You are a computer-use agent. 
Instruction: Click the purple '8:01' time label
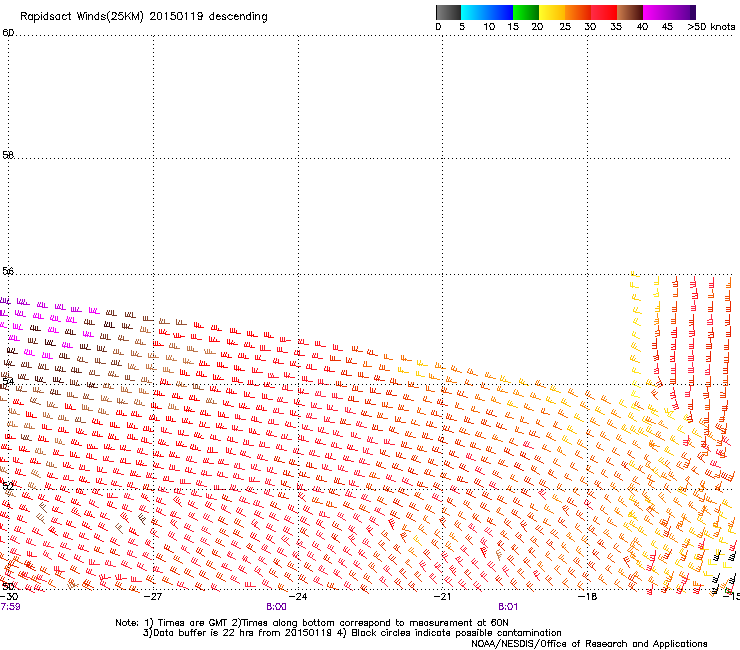click(x=508, y=607)
